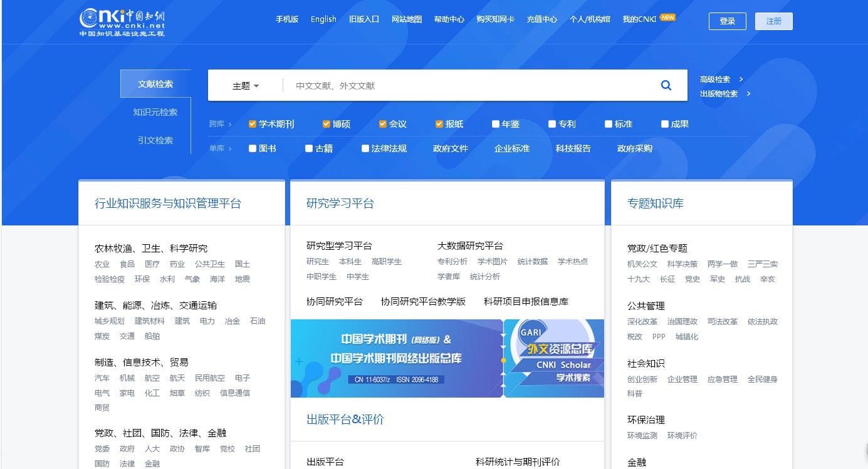Open 应急管理 topic link
Screen dimensions: 868x469
tap(723, 379)
